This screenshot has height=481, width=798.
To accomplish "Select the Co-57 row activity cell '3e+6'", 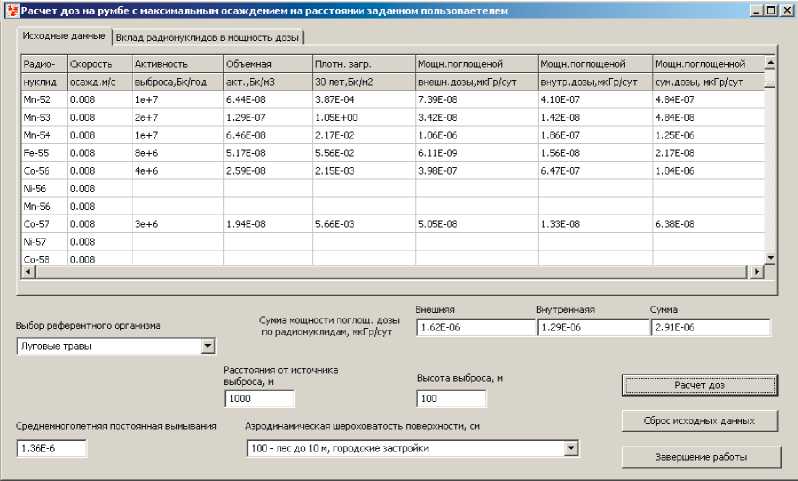I will (x=176, y=224).
